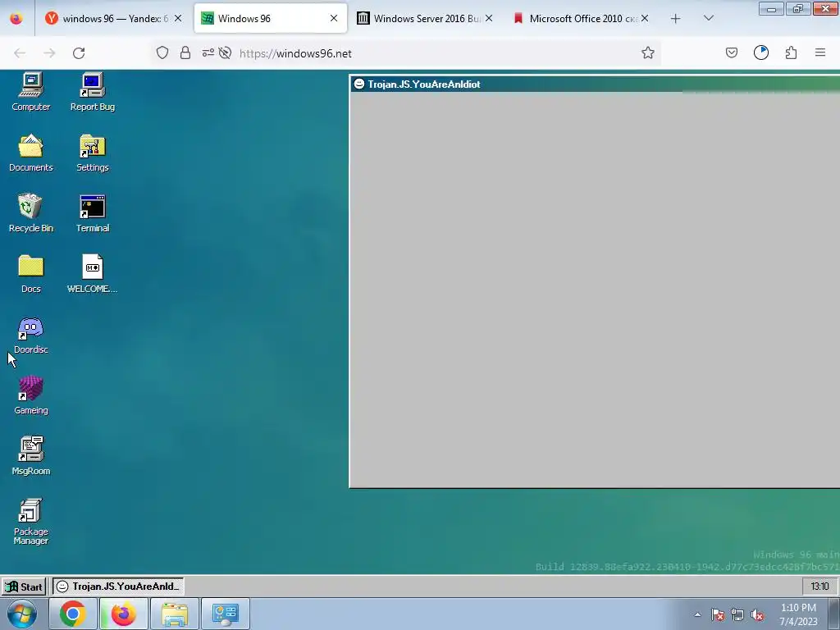Open site permissions icon in address bar
Viewport: 840px width, 630px height.
click(x=208, y=53)
